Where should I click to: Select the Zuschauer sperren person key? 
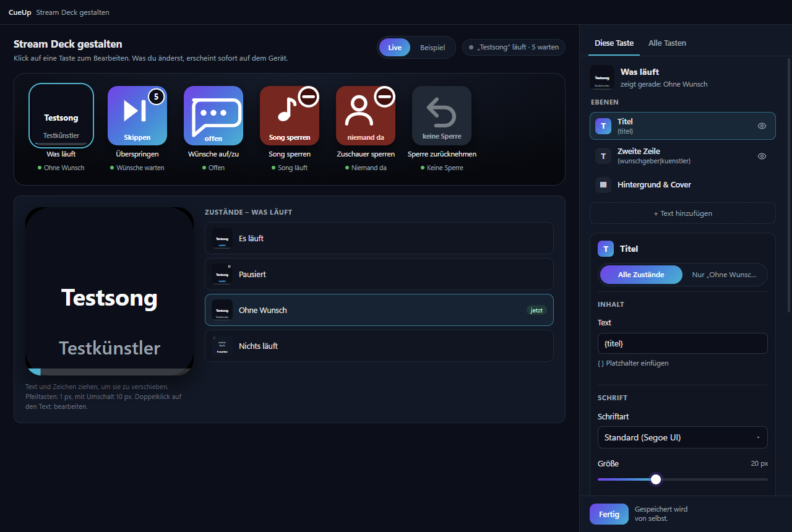point(366,116)
